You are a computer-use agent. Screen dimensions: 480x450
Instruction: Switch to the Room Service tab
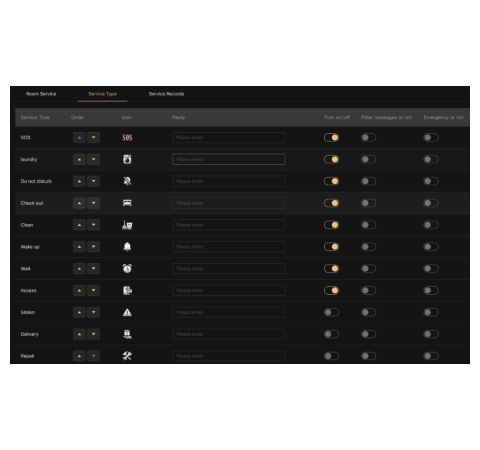click(x=41, y=94)
